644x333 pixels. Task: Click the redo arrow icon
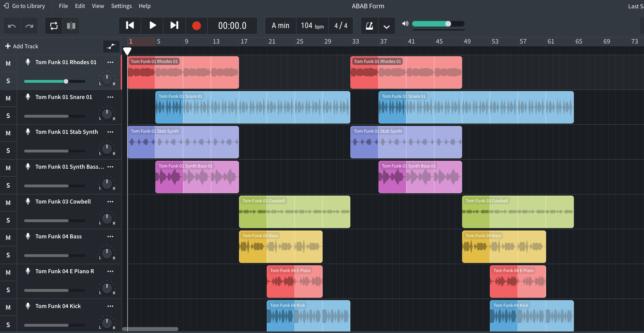[x=29, y=26]
